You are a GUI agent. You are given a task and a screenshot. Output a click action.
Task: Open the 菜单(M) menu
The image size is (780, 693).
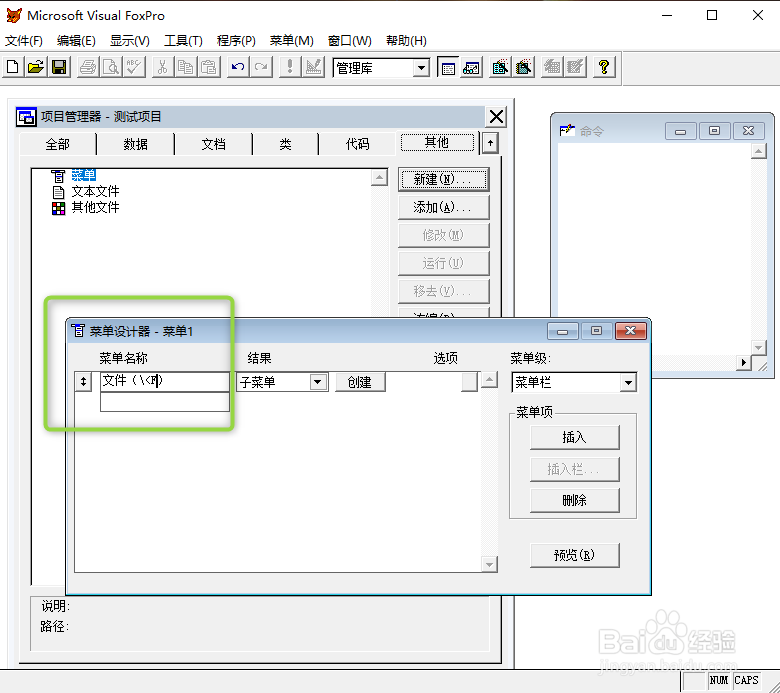[x=292, y=41]
